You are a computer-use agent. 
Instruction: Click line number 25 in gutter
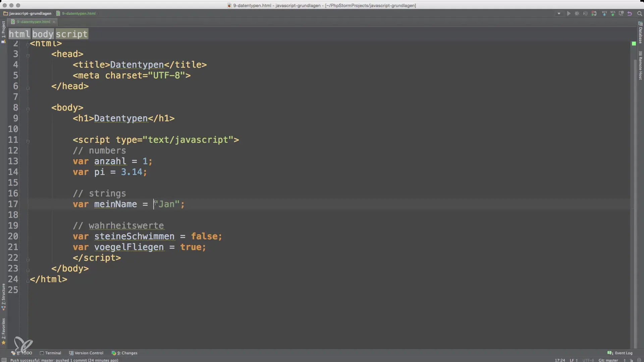click(13, 290)
